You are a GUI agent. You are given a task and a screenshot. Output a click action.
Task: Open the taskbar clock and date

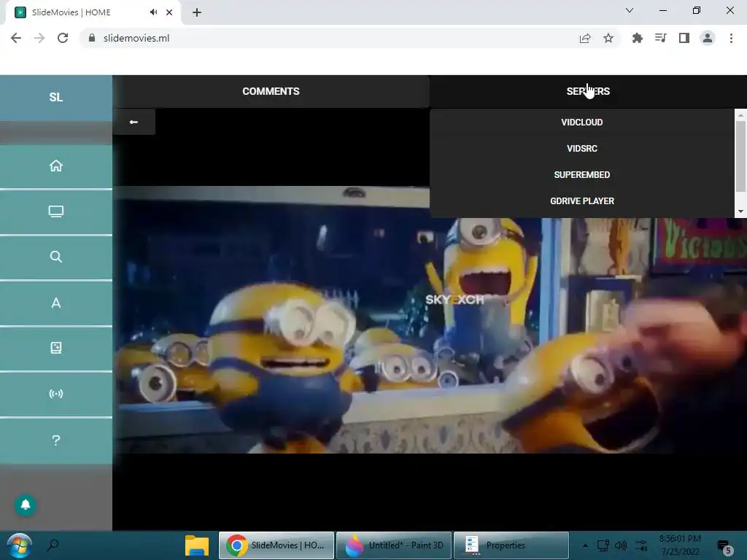click(680, 545)
